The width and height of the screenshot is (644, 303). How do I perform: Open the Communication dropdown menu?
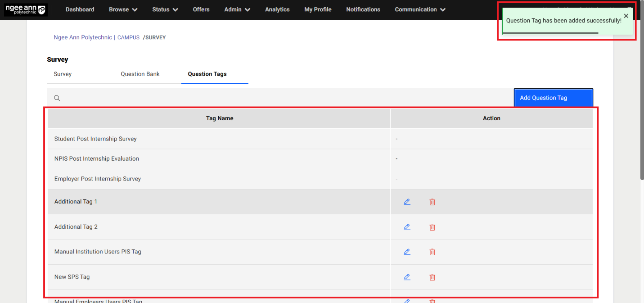tap(420, 9)
